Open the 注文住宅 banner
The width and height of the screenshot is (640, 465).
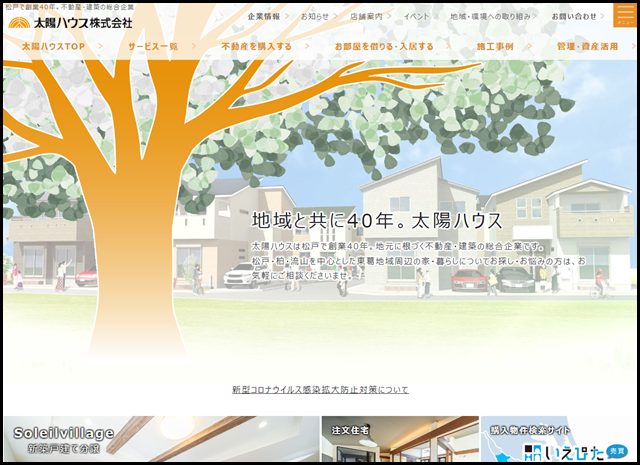pos(400,439)
